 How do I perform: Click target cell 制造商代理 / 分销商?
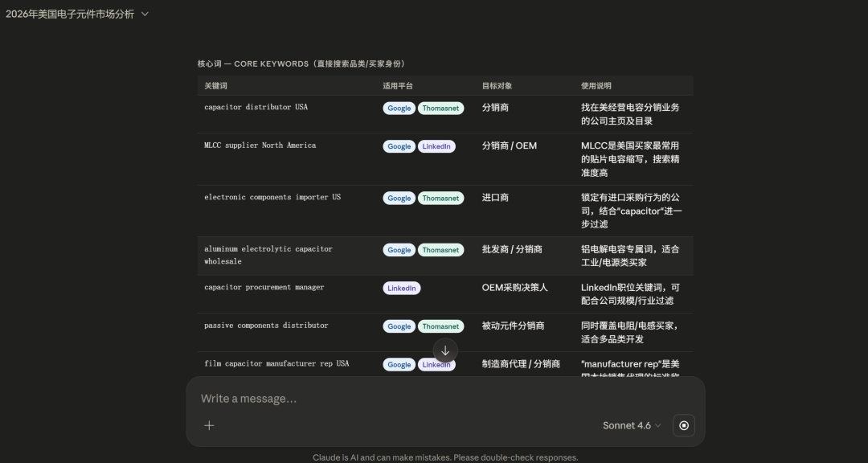521,364
